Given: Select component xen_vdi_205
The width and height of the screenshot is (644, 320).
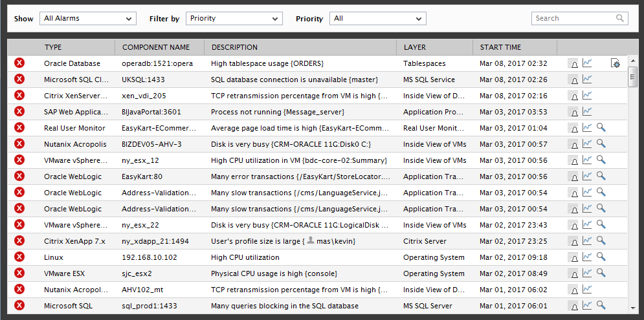Looking at the screenshot, I should [x=144, y=96].
